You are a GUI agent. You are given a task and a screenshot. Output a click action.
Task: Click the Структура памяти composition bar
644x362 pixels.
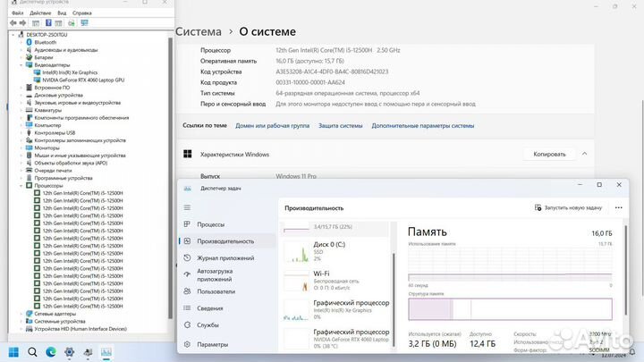pos(510,309)
